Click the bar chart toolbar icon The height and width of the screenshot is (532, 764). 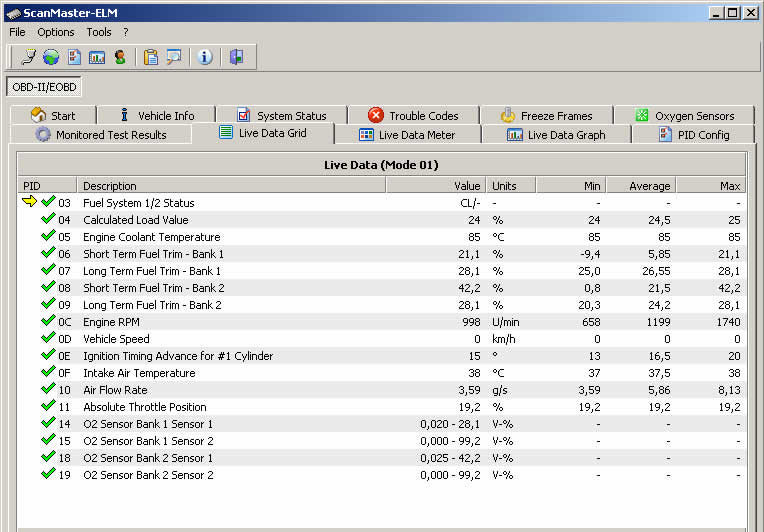coord(97,57)
